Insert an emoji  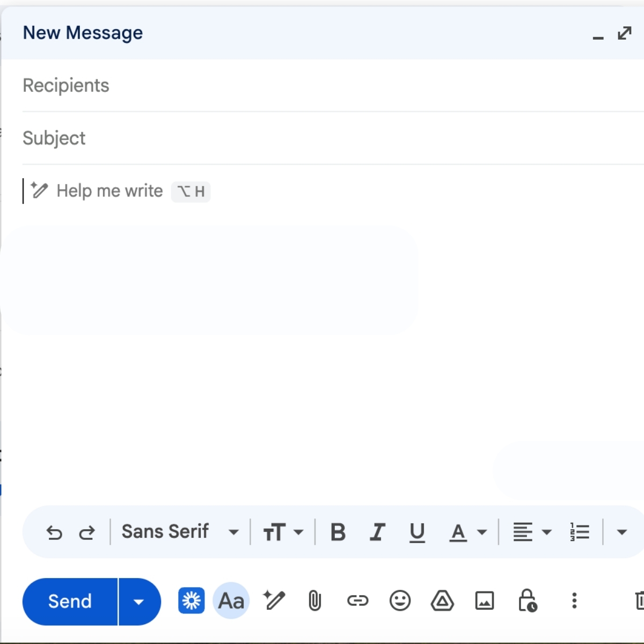pos(400,601)
